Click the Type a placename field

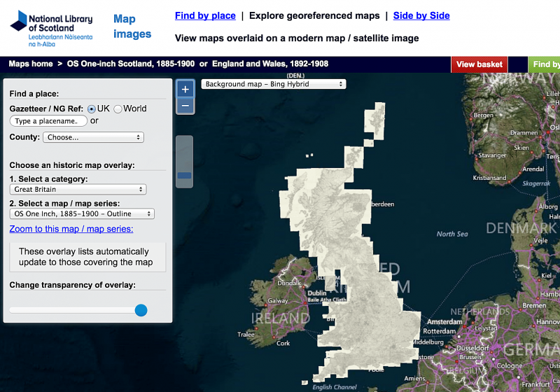(x=48, y=121)
